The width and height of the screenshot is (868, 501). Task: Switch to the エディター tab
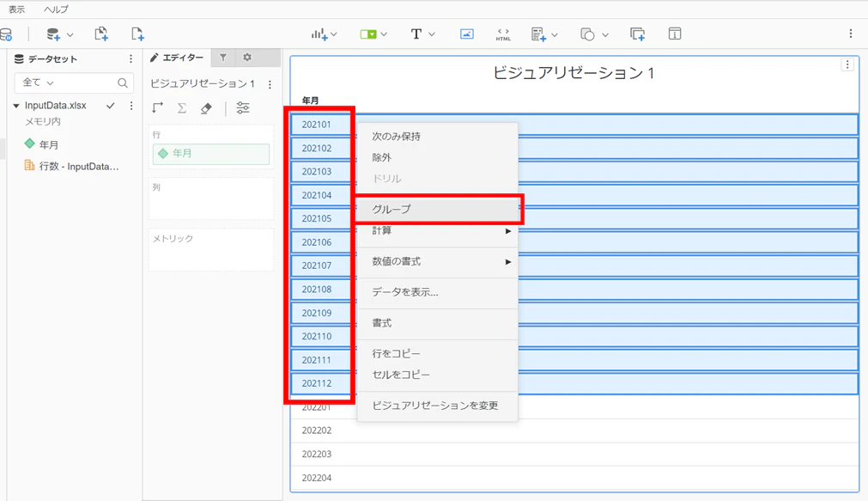pos(177,58)
